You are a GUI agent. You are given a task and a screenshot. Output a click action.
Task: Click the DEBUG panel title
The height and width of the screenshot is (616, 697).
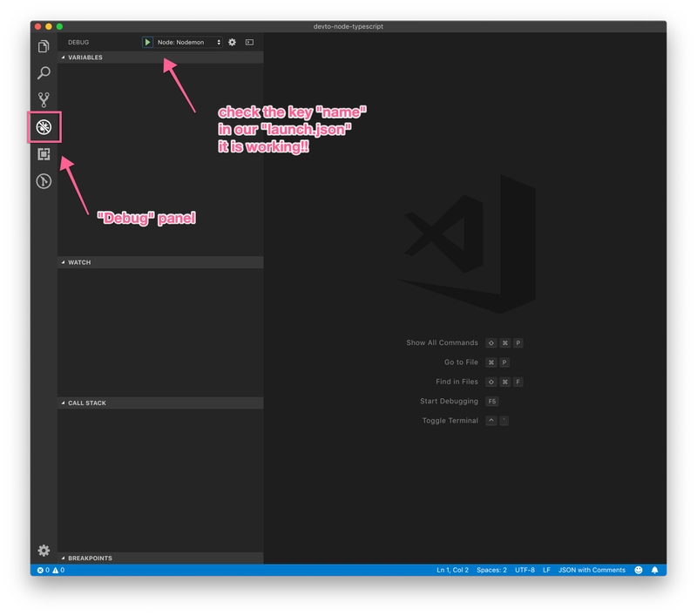78,42
